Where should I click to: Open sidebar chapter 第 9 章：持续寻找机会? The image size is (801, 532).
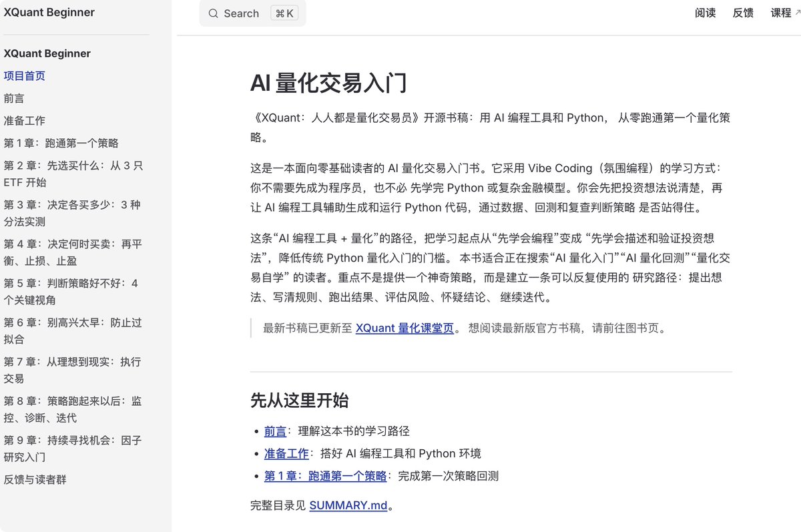(x=73, y=449)
